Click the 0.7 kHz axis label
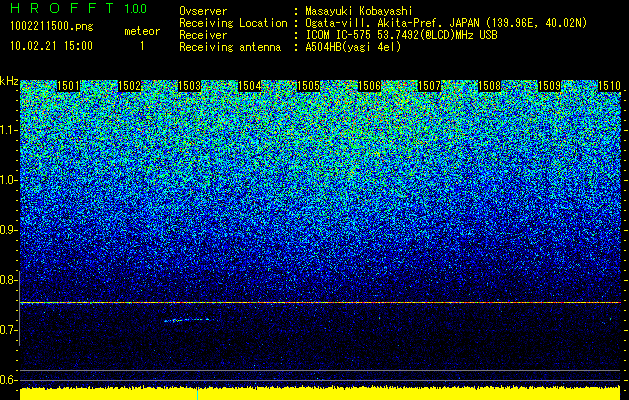The width and height of the screenshot is (629, 400). click(8, 330)
